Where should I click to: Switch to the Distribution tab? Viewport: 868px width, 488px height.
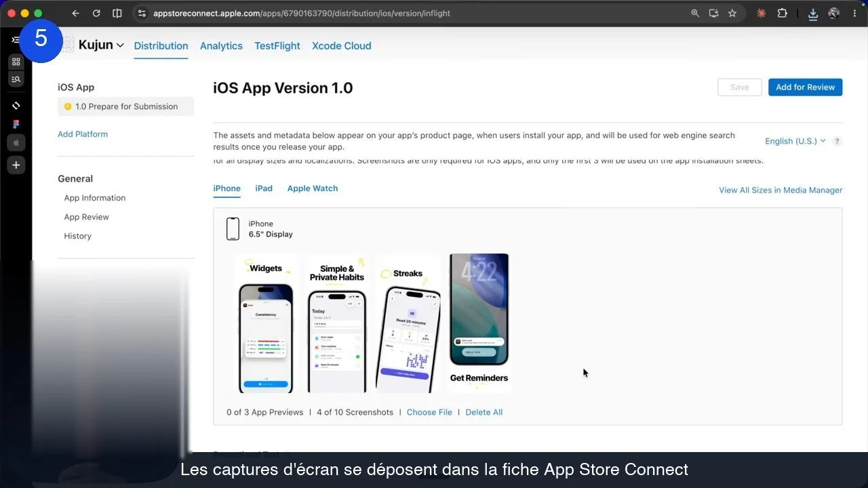click(x=161, y=46)
